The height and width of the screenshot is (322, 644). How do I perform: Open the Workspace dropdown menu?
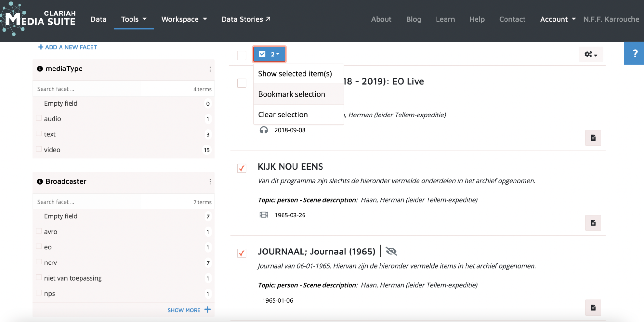(x=184, y=19)
